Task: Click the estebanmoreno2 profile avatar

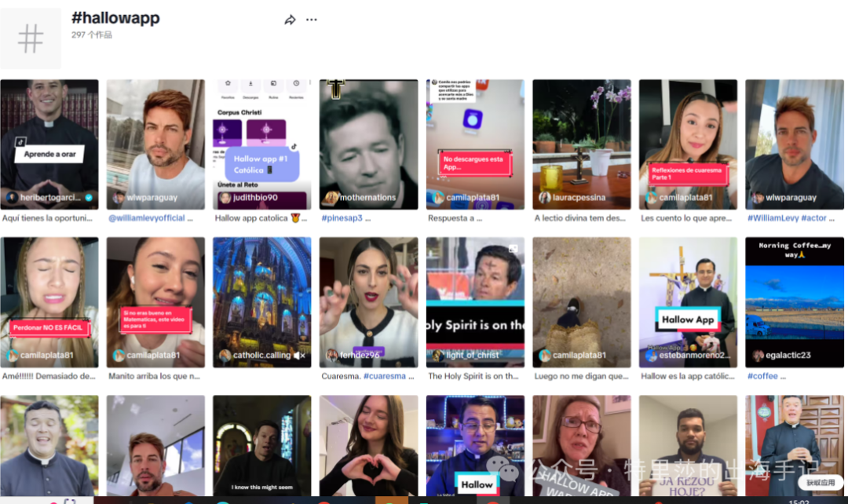Action: (x=651, y=356)
